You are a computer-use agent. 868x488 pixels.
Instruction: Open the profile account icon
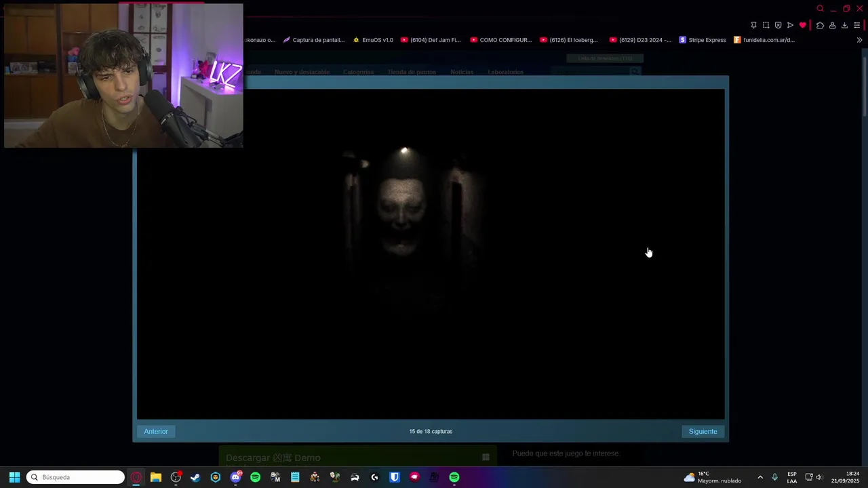click(832, 25)
